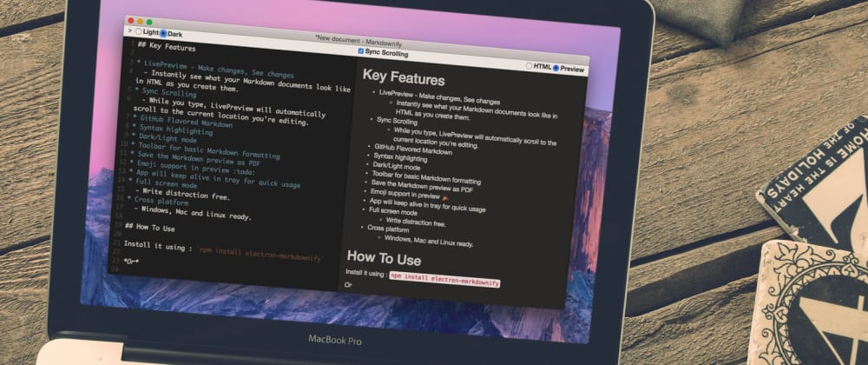
Task: Minimize the Markdownify window with yellow button
Action: tap(140, 21)
